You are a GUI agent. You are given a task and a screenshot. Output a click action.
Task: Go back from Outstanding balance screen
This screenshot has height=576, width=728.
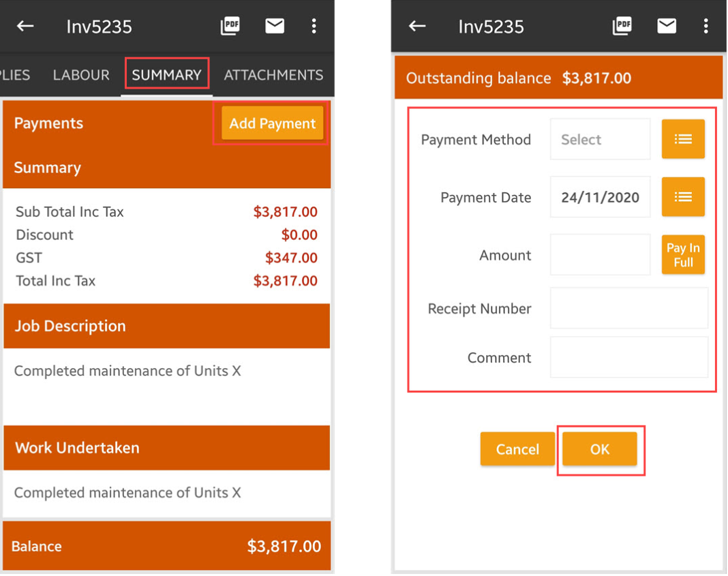click(417, 27)
